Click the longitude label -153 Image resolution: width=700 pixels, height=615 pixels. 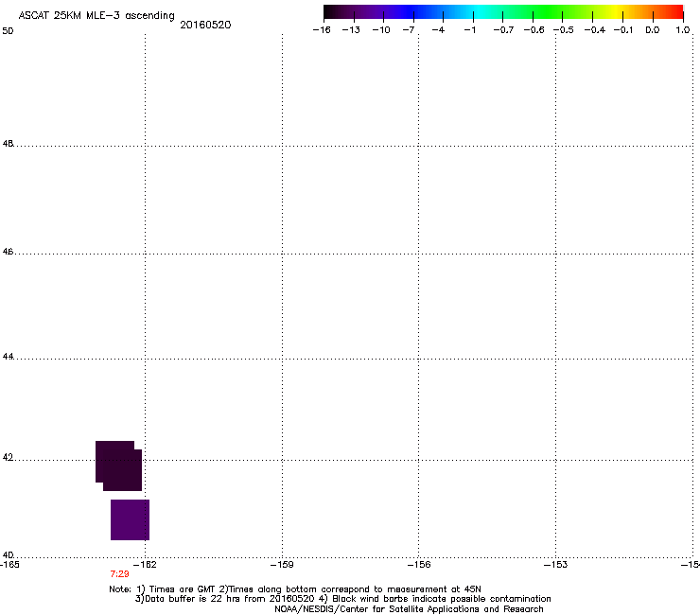pos(556,565)
